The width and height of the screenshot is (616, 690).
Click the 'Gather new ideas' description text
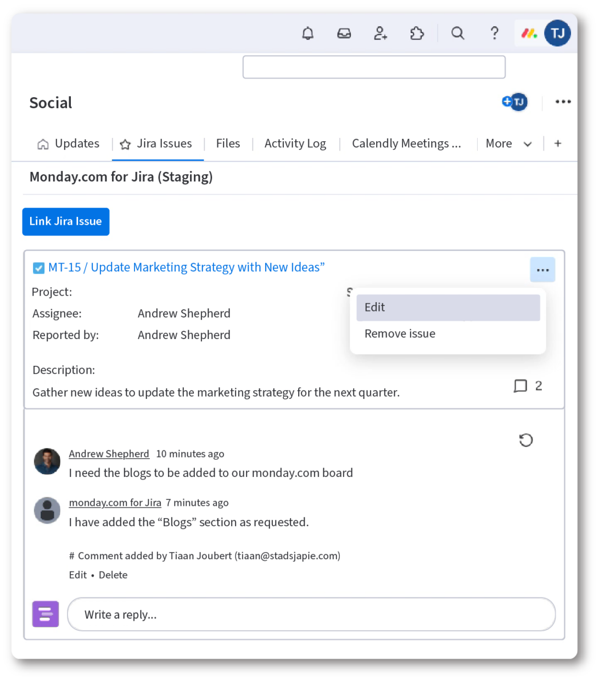[x=216, y=392]
